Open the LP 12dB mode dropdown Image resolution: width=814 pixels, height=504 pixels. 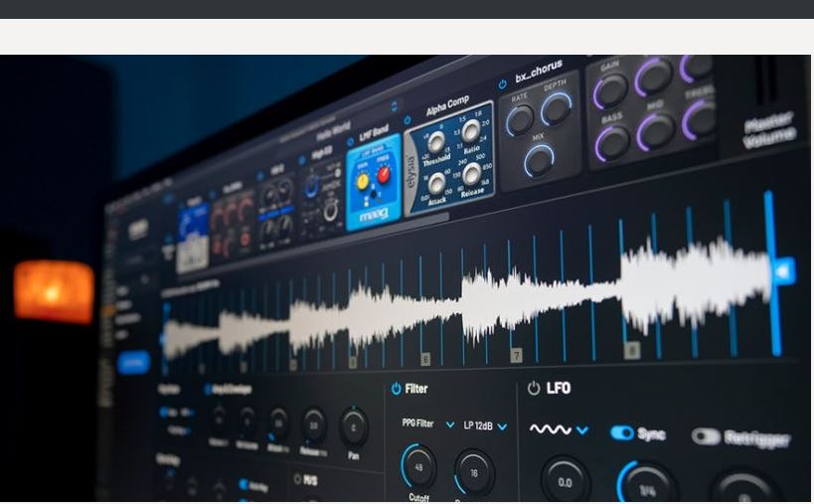(485, 426)
